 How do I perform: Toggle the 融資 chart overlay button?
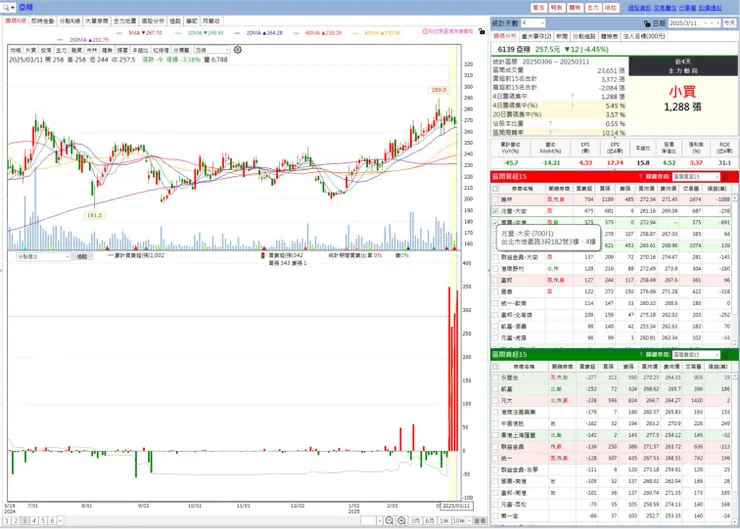76,50
